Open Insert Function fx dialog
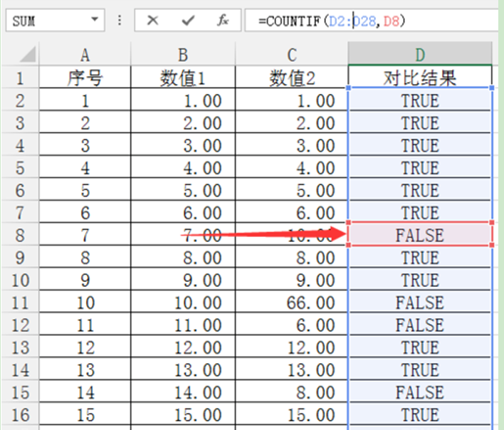The width and height of the screenshot is (504, 430). pyautogui.click(x=223, y=20)
